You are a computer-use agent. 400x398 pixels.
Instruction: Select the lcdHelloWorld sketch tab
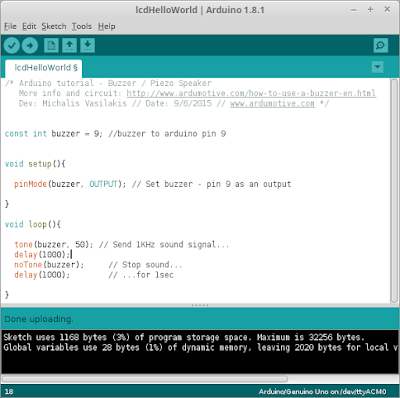(44, 68)
